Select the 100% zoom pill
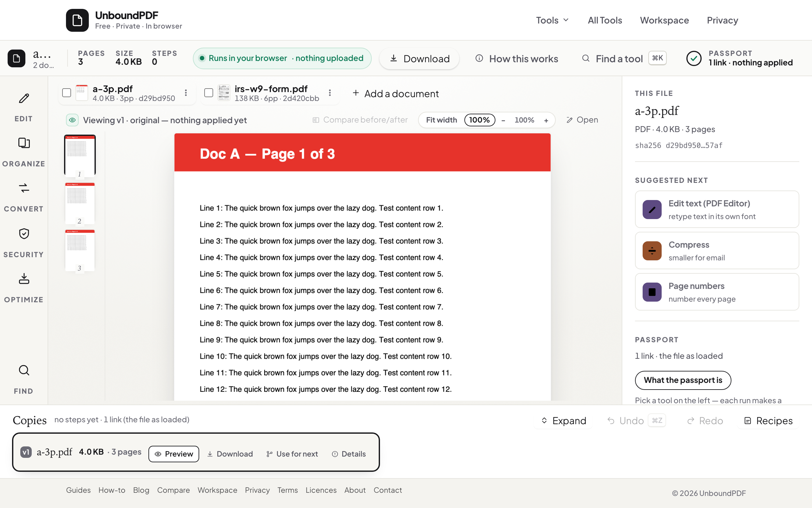 click(480, 120)
